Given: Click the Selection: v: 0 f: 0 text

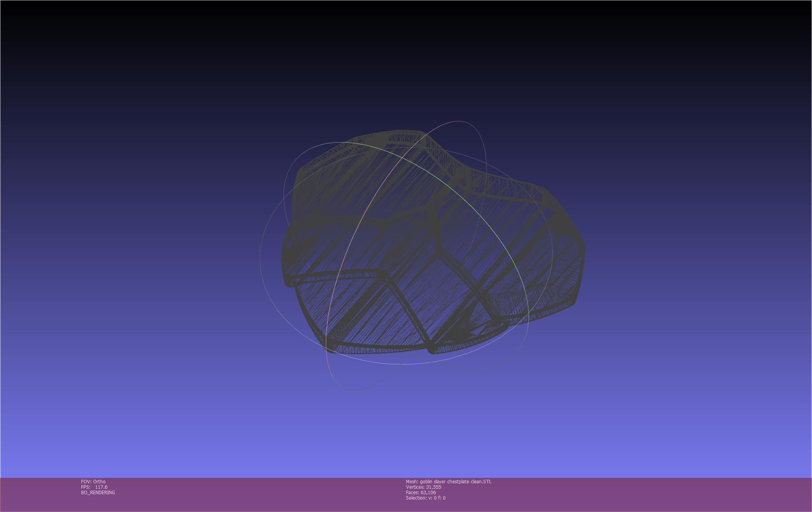Looking at the screenshot, I should pos(425,498).
